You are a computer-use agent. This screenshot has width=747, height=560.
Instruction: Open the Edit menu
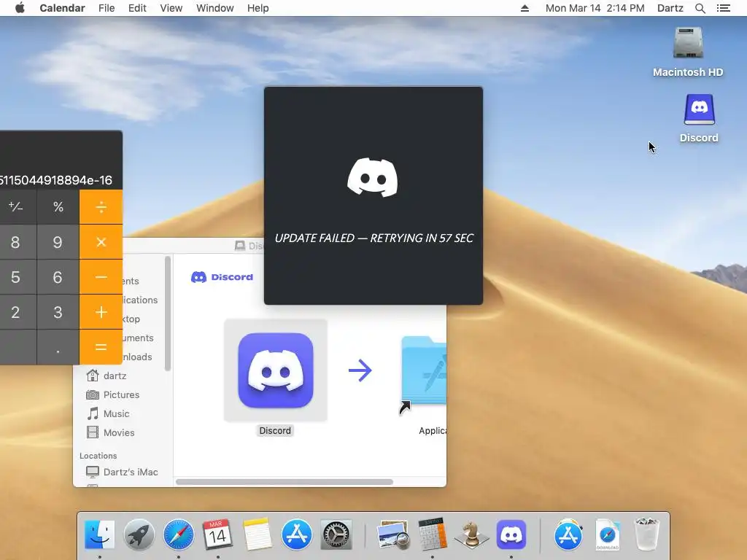(x=137, y=8)
